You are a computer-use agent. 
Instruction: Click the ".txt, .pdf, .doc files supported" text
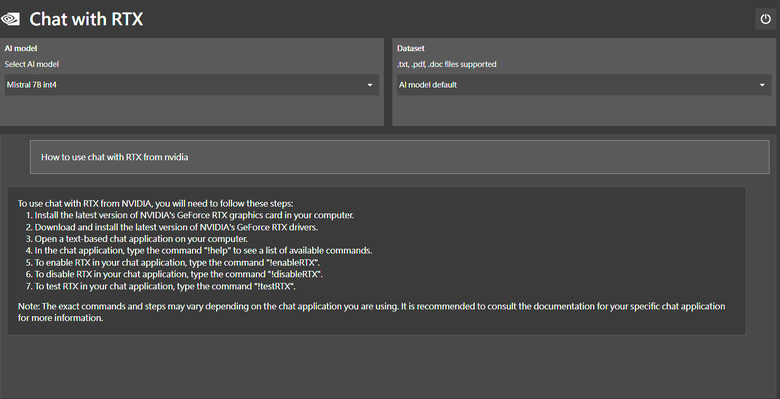(446, 64)
